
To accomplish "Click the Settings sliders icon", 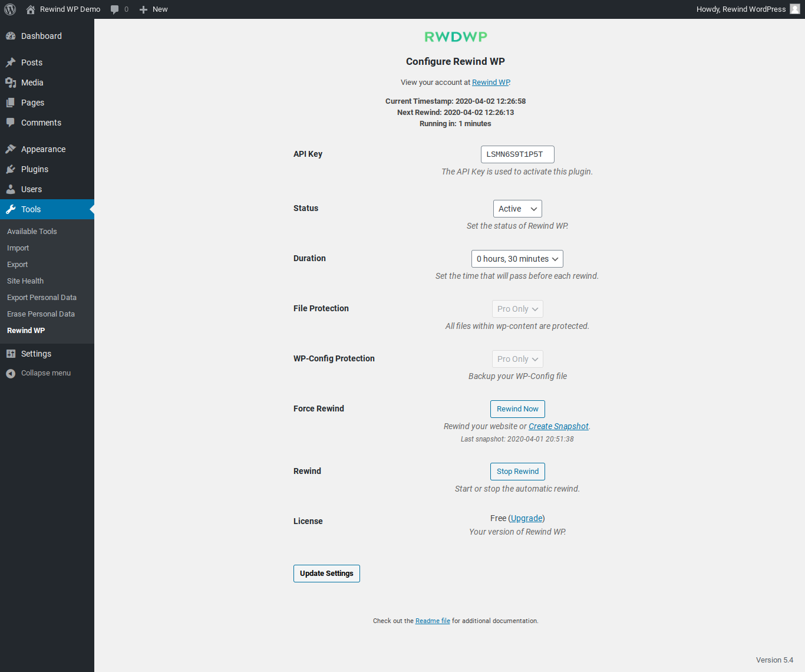I will 11,354.
